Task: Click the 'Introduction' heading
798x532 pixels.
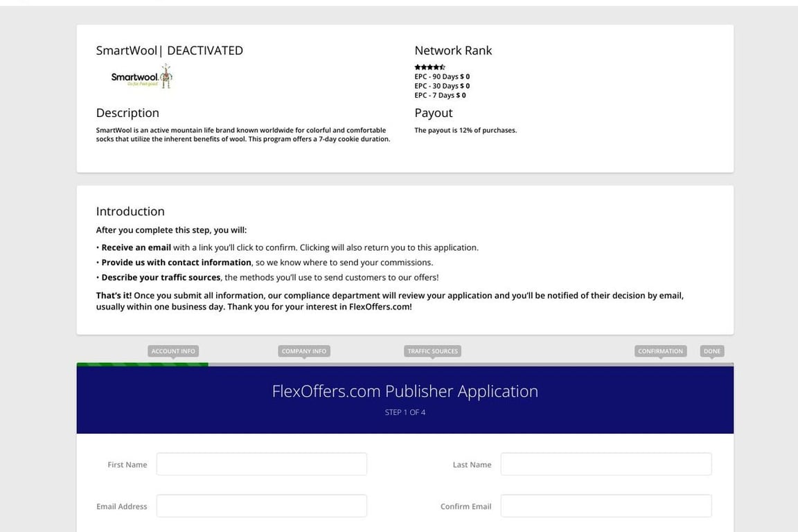Action: (x=130, y=211)
